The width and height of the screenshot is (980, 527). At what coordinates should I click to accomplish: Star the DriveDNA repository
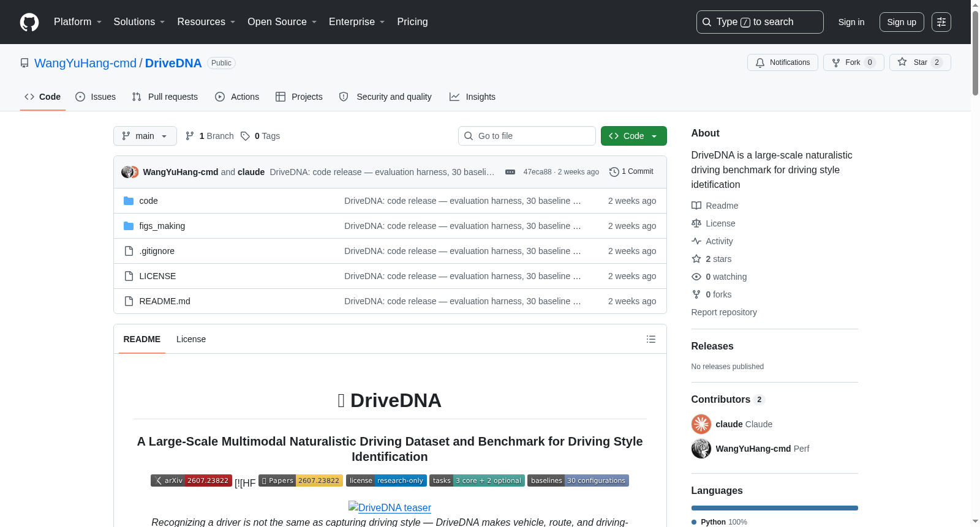[920, 62]
